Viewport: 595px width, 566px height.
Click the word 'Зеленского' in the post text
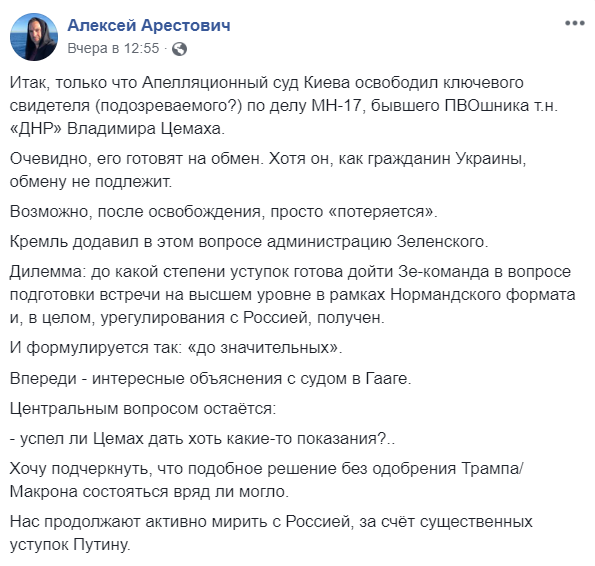[440, 242]
